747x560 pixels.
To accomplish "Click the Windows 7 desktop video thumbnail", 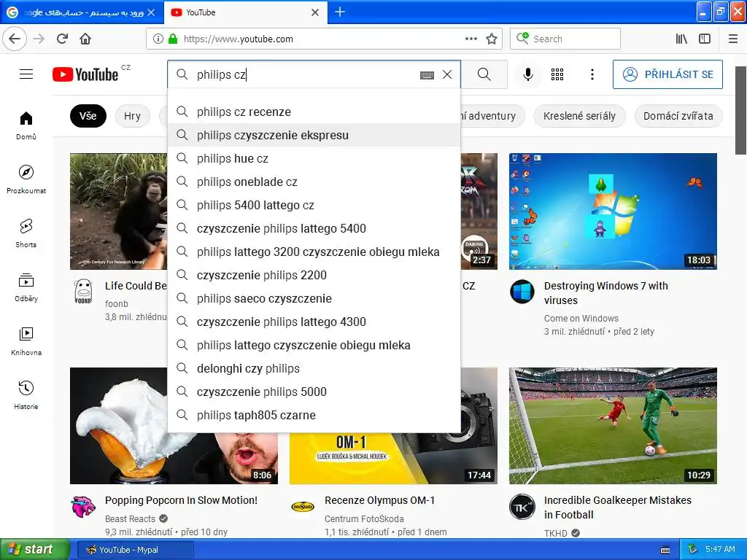I will [613, 211].
